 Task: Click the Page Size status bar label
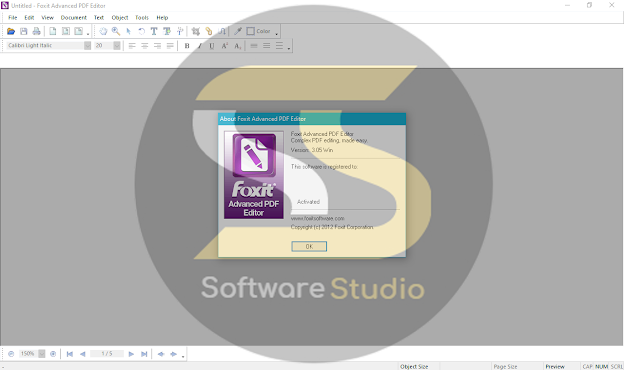click(505, 366)
